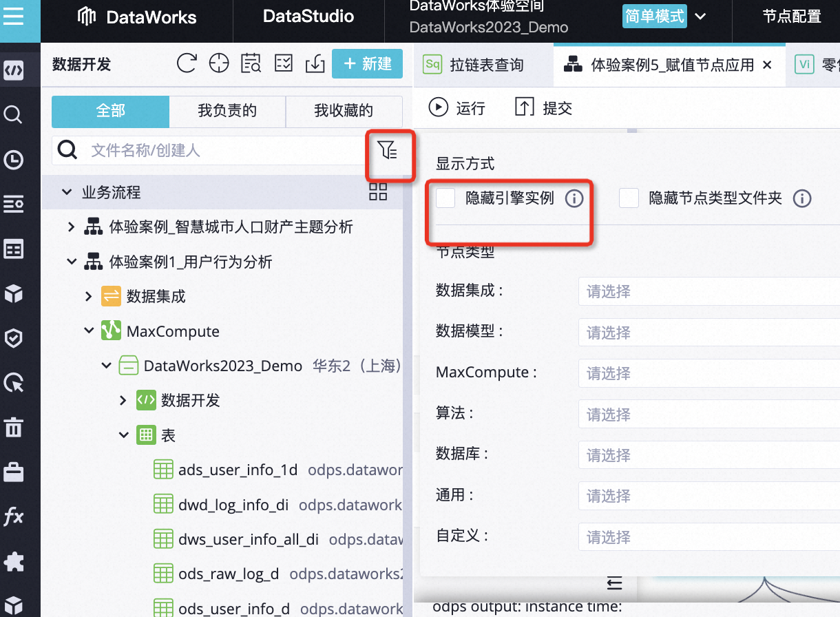Click the DataWorks logo
The image size is (840, 617).
(x=136, y=17)
